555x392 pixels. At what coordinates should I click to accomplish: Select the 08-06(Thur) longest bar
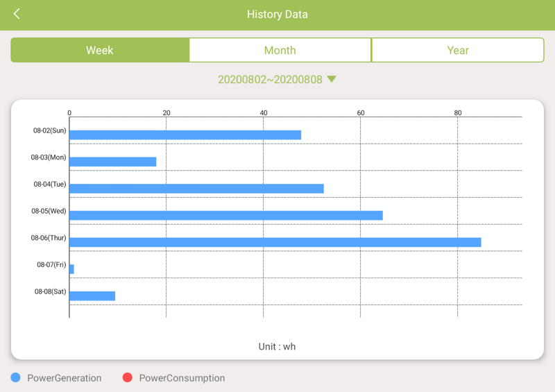click(275, 242)
